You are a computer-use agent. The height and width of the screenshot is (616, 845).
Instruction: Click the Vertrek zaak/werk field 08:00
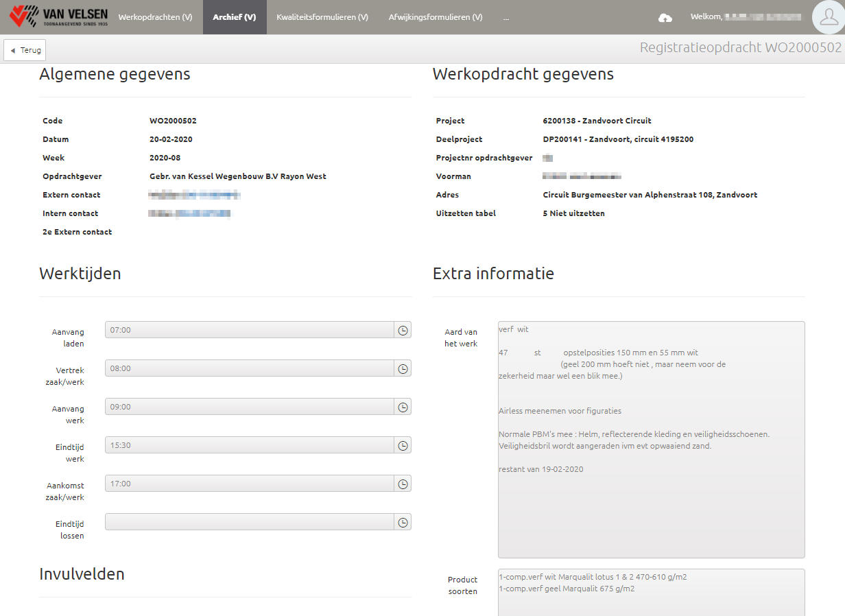point(250,368)
